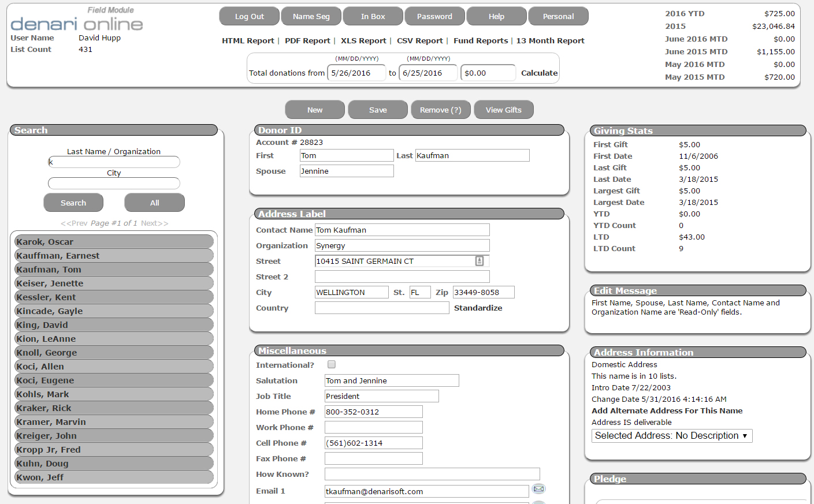814x504 pixels.
Task: Generate the HTML Report
Action: tap(248, 40)
